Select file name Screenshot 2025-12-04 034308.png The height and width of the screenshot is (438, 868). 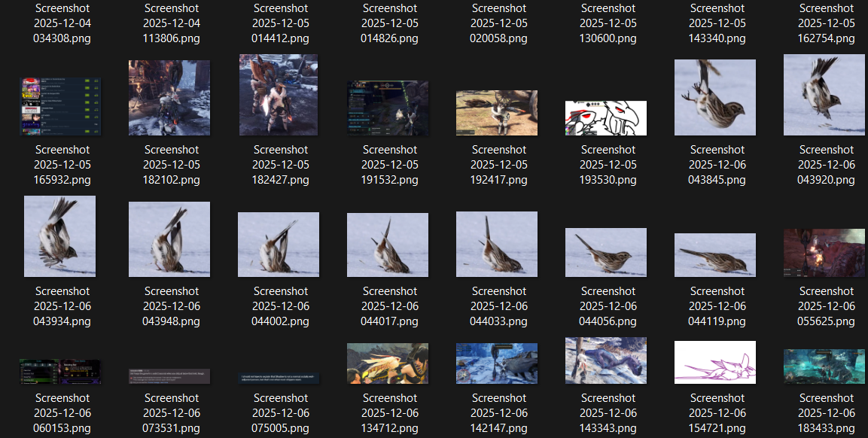click(x=62, y=23)
